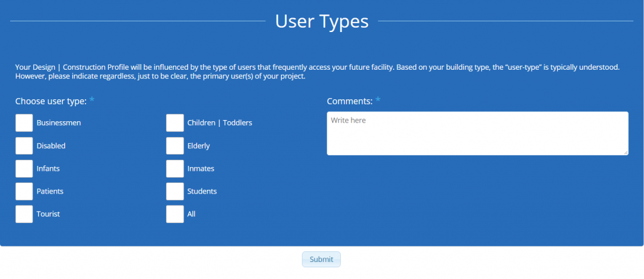
Task: Check the Children | Toddlers box
Action: (x=175, y=123)
